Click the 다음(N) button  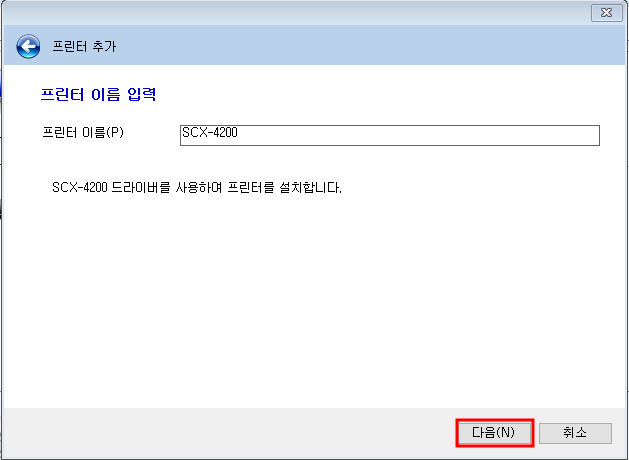(x=494, y=433)
